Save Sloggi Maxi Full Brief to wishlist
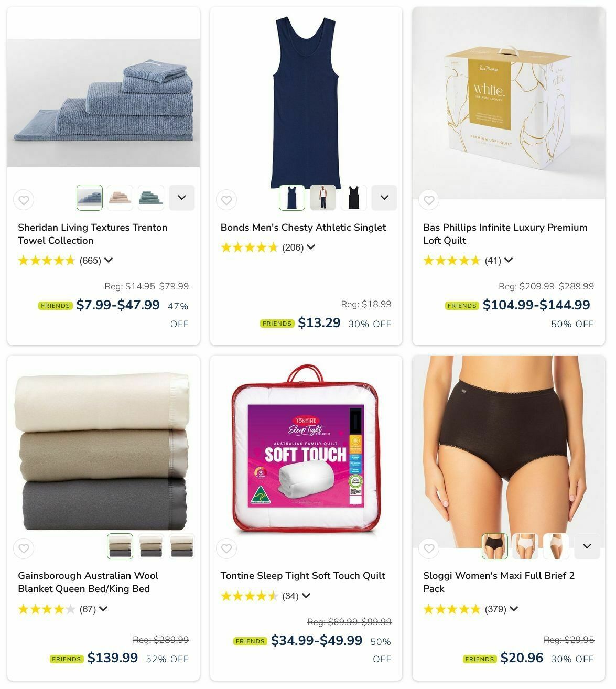Image resolution: width=616 pixels, height=689 pixels. (x=429, y=548)
